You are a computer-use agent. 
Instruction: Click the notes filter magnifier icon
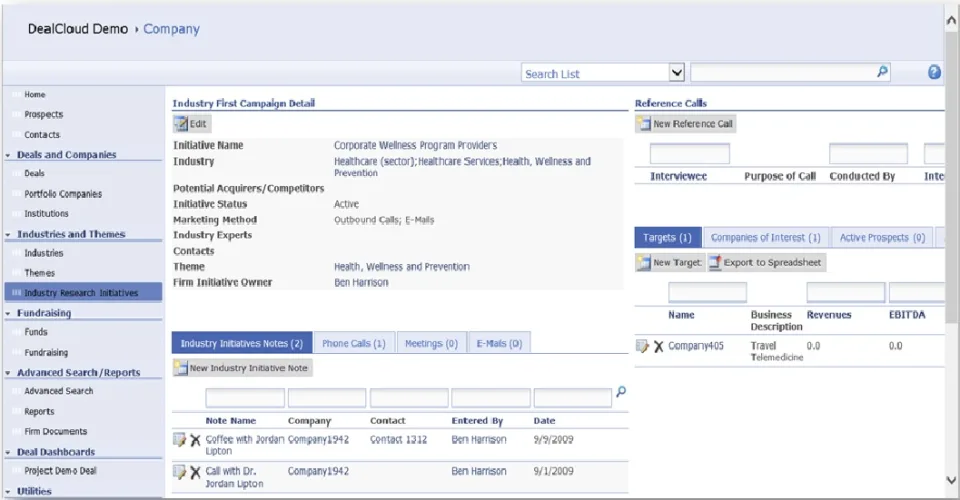(x=621, y=392)
